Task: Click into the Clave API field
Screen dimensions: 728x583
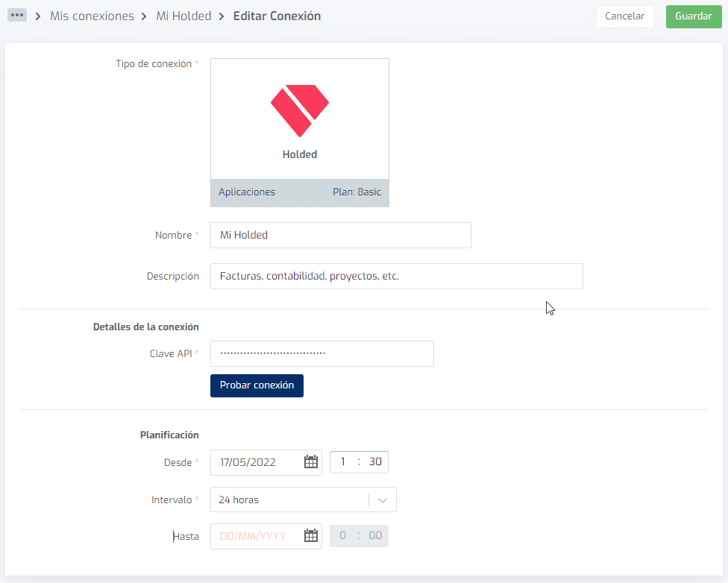Action: pos(322,353)
